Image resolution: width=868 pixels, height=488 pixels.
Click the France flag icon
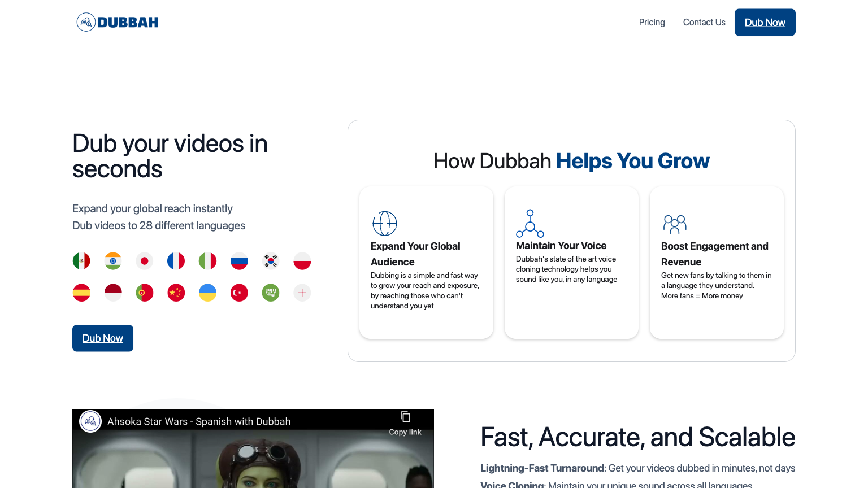[x=176, y=261]
